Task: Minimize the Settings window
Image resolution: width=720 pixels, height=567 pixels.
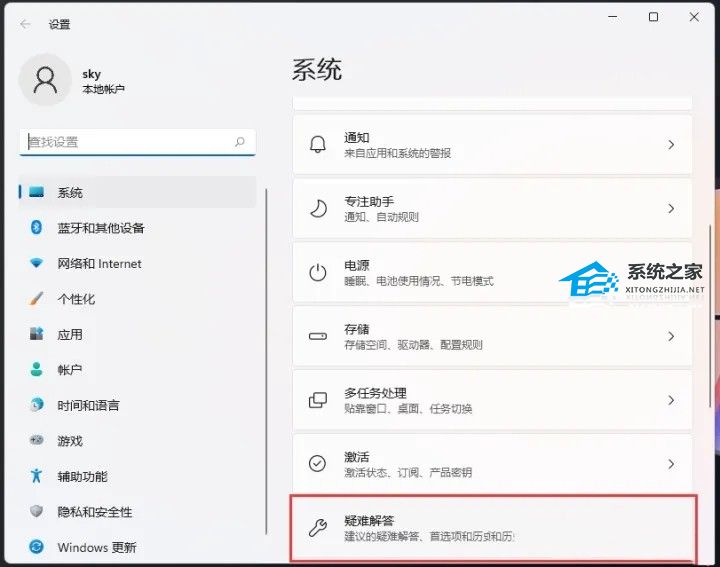Action: [613, 17]
